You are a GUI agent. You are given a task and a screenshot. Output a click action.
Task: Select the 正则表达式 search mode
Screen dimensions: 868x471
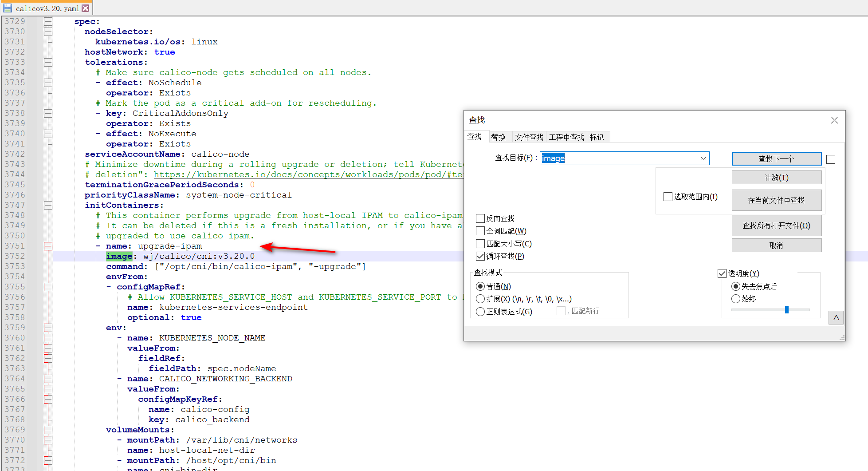coord(480,312)
